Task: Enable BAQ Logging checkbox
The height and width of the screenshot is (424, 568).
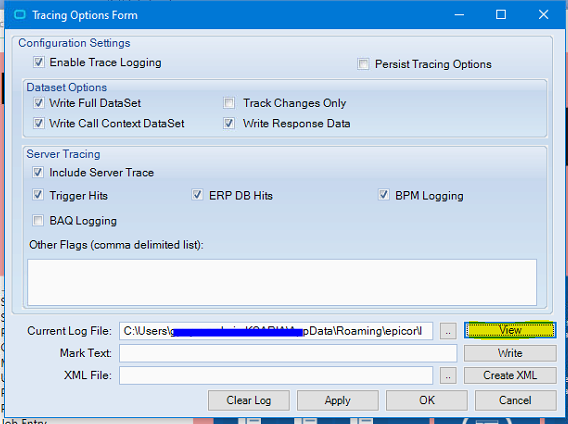Action: click(38, 220)
